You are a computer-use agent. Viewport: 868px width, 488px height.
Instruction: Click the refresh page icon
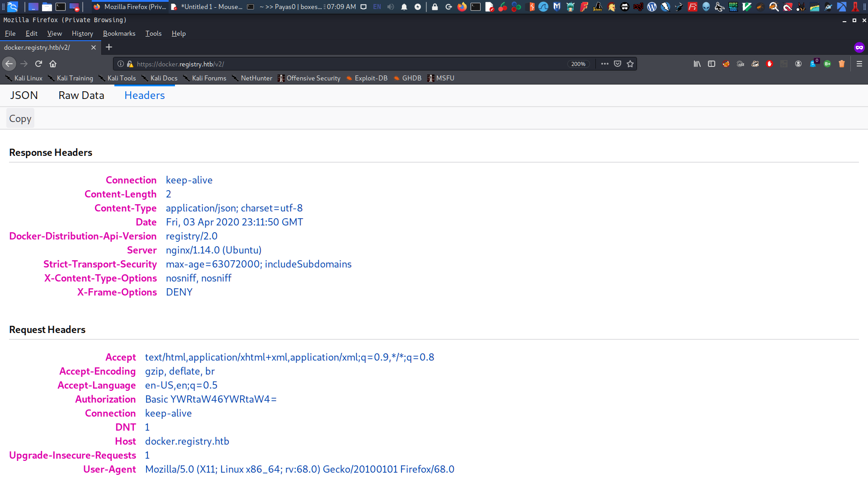pyautogui.click(x=38, y=64)
